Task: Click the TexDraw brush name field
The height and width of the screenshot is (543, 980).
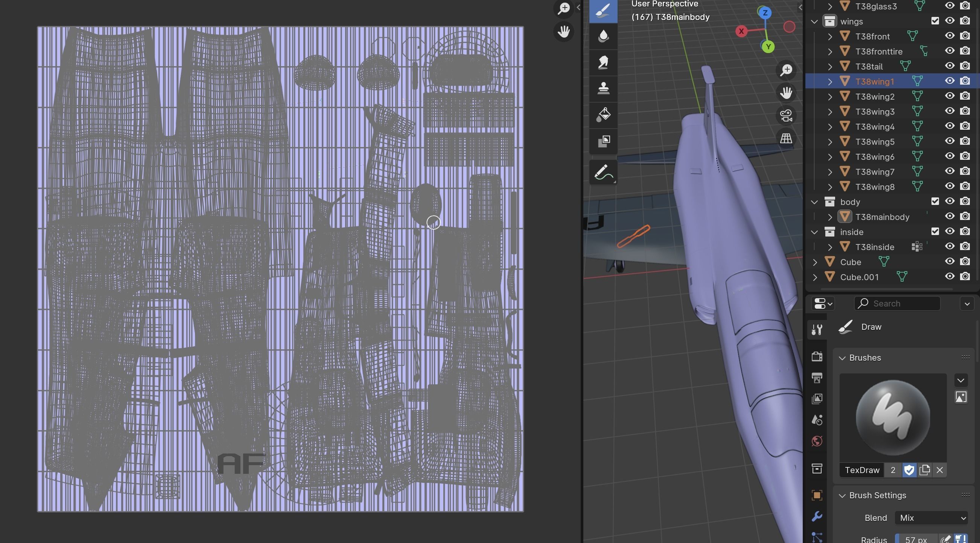Action: [x=862, y=470]
